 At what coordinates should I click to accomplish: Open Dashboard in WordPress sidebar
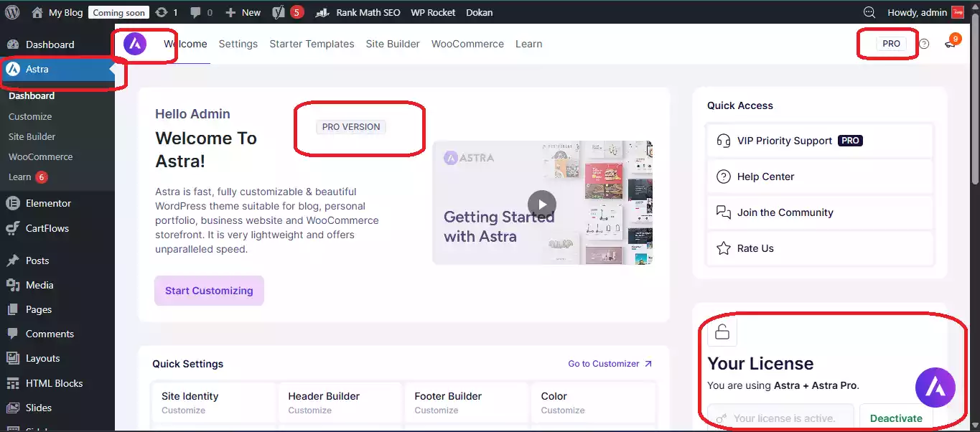click(57, 44)
